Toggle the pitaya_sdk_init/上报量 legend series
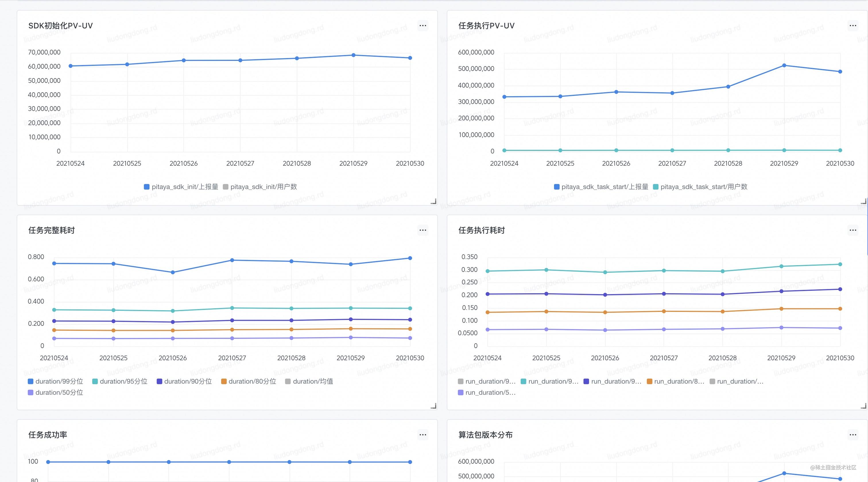 [181, 187]
